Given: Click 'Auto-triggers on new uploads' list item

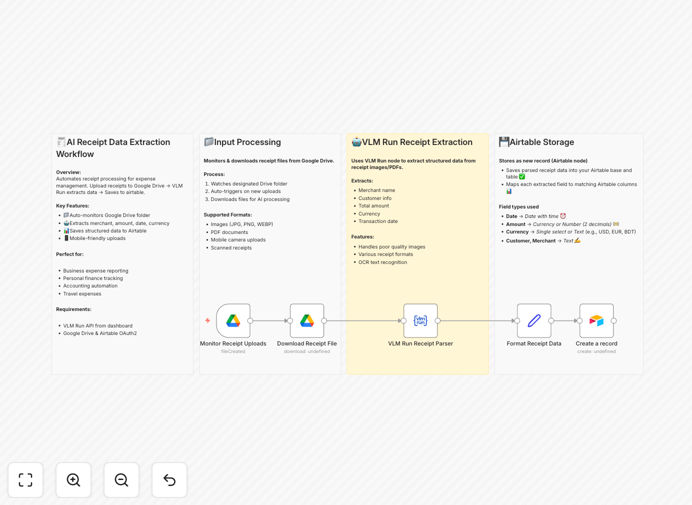Looking at the screenshot, I should point(245,191).
